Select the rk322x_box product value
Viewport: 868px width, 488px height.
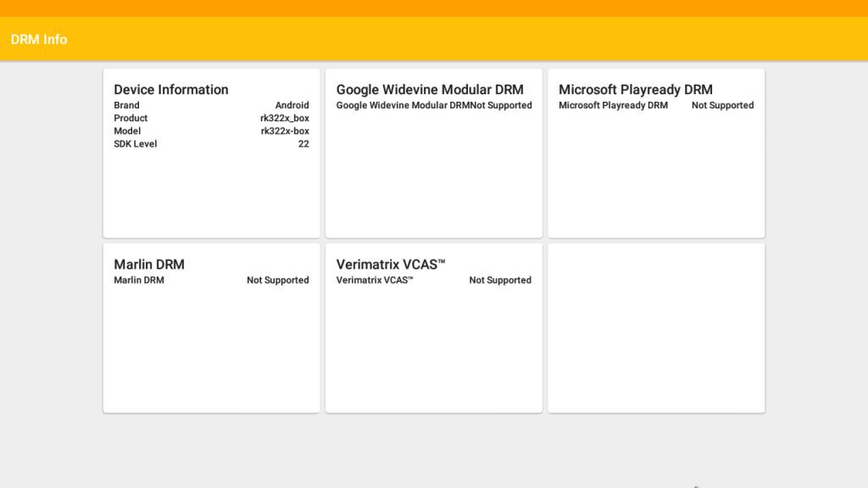click(x=285, y=118)
